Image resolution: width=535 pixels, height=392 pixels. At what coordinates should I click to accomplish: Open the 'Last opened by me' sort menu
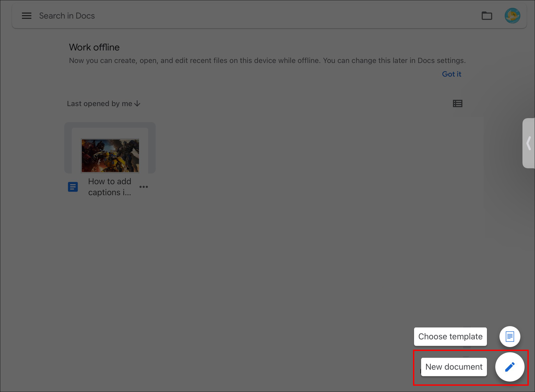[100, 104]
